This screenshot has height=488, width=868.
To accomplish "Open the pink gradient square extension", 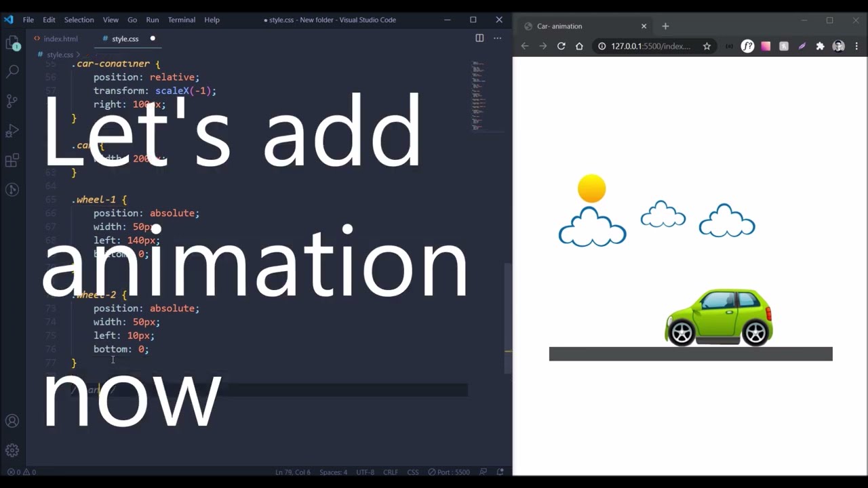I will pyautogui.click(x=766, y=46).
